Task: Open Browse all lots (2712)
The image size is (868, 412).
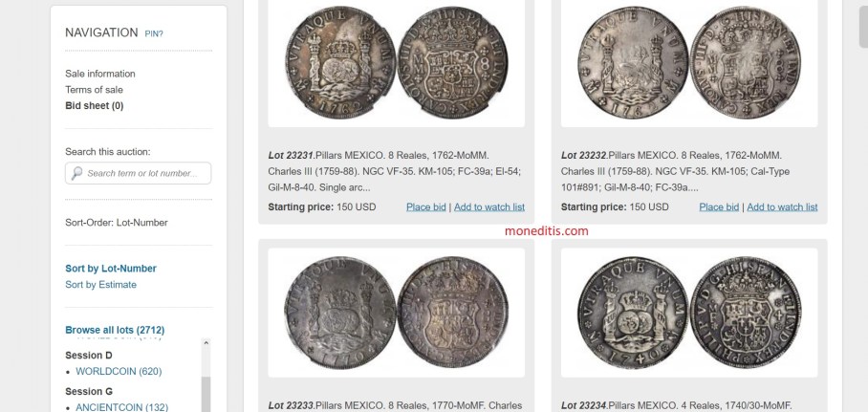Action: (115, 330)
